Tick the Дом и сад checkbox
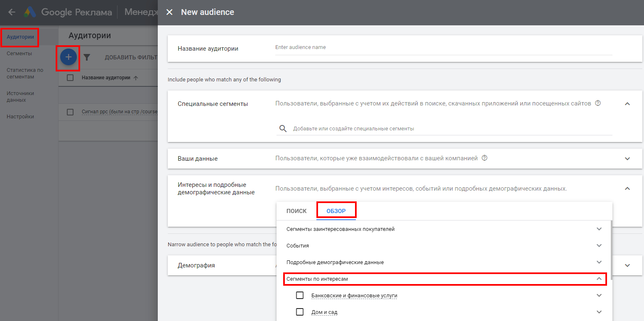This screenshot has width=644, height=321. [300, 312]
